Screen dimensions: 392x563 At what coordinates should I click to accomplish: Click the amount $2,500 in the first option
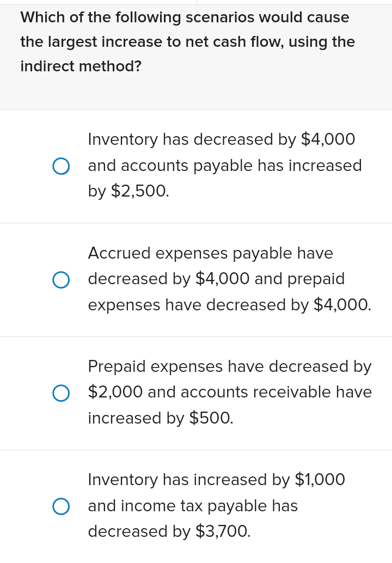click(138, 191)
